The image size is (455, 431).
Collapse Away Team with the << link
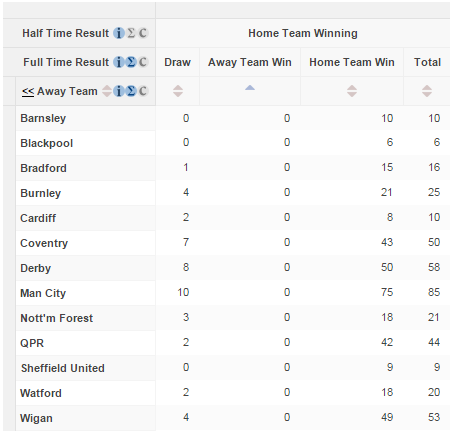coord(28,91)
